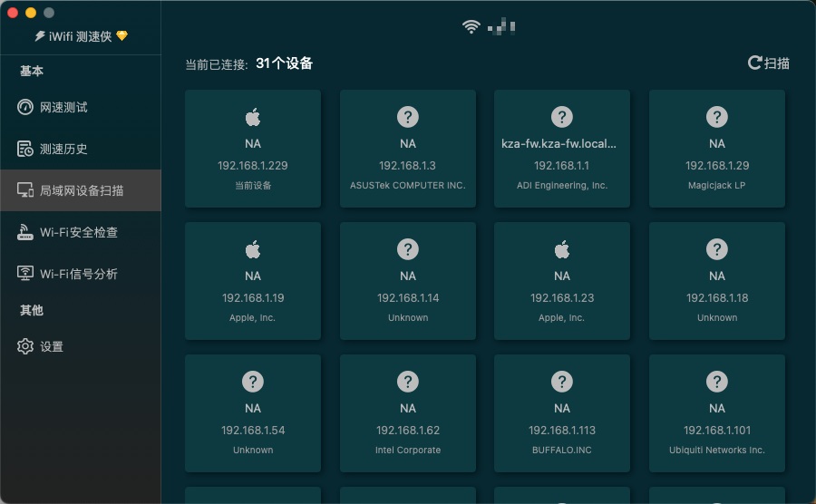Viewport: 816px width, 504px height.
Task: Click the BUFFALO.INC vendor text
Action: coord(562,450)
